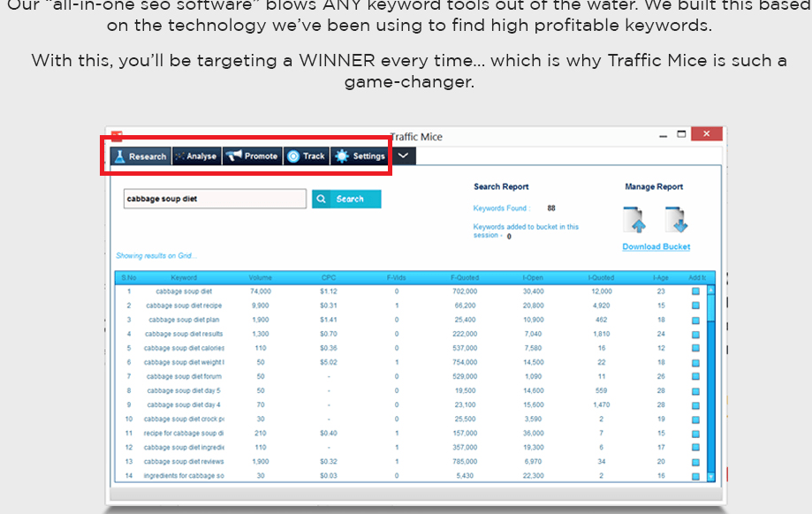Click 'Showing results on Grid...' status text
The width and height of the screenshot is (812, 514).
(x=156, y=256)
